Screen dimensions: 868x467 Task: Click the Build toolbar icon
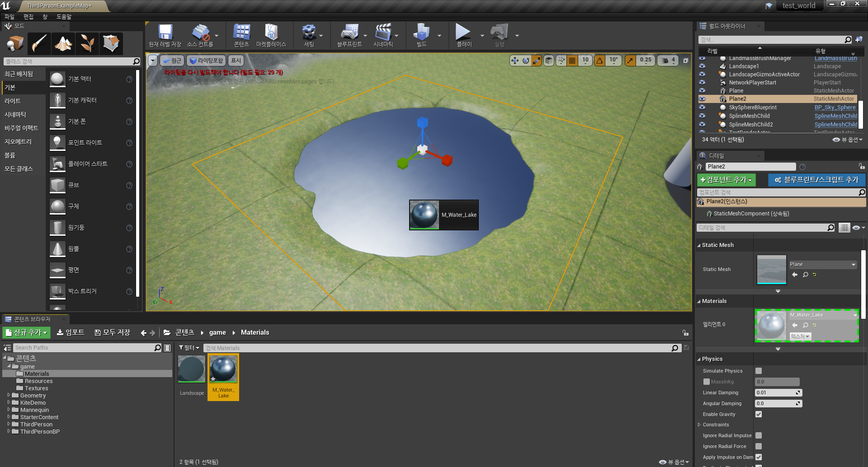[421, 35]
